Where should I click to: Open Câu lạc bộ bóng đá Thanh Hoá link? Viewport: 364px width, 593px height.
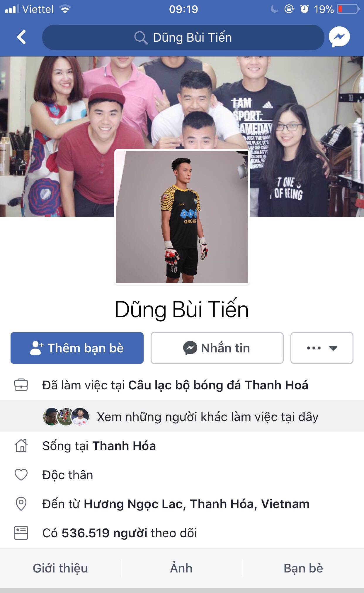218,385
